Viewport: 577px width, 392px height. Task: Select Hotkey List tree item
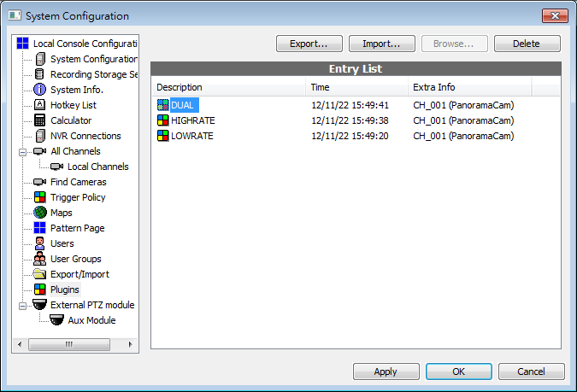pyautogui.click(x=74, y=105)
